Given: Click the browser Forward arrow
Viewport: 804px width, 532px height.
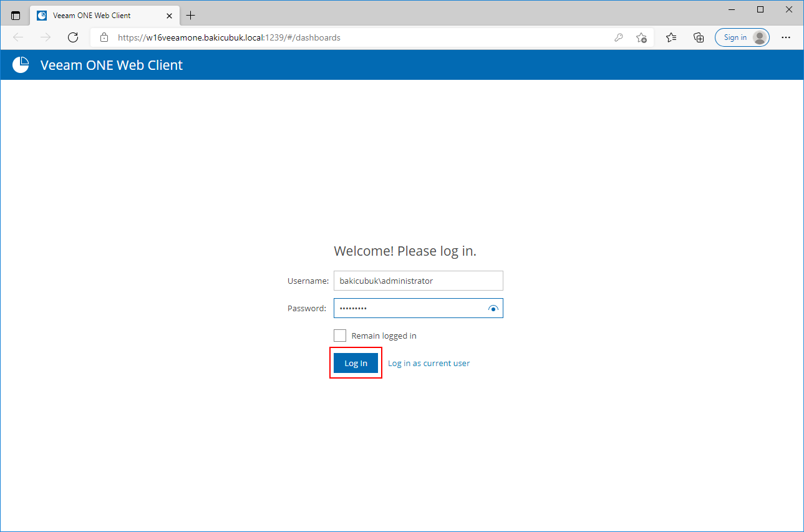Looking at the screenshot, I should click(46, 37).
